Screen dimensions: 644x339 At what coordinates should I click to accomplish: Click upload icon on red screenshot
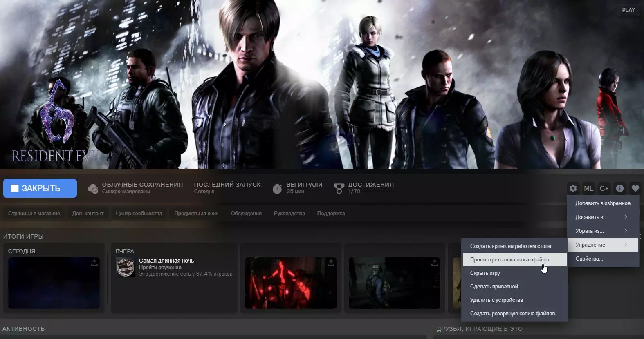(x=331, y=263)
